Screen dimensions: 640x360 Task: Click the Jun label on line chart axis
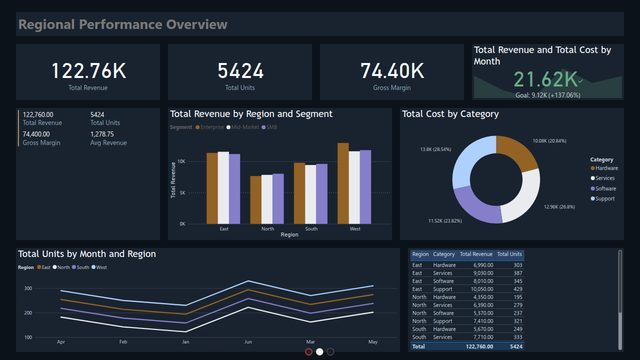248,342
